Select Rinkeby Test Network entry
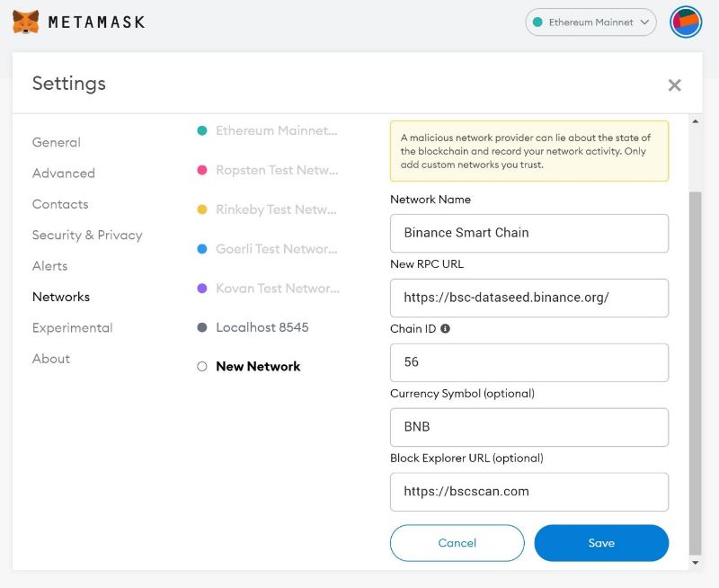Viewport: 719px width, 588px height. [276, 209]
